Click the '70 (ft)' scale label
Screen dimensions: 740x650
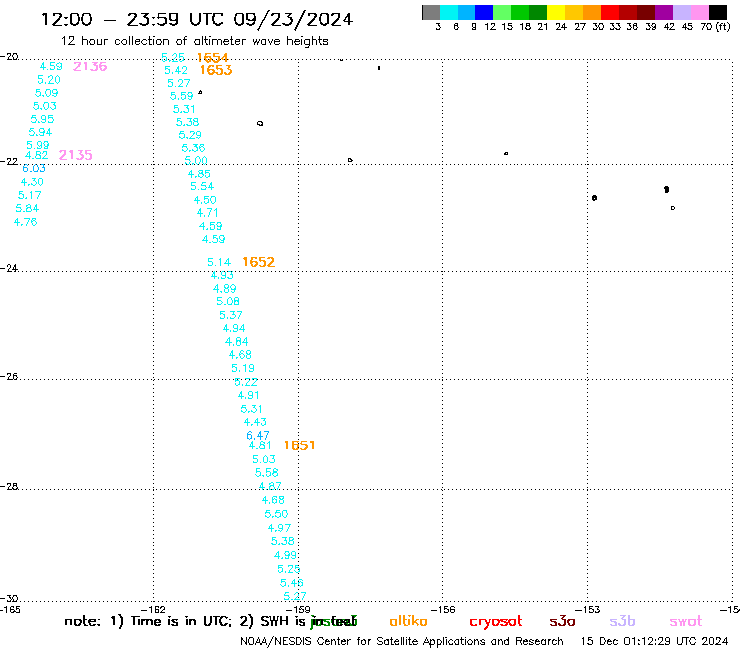coord(715,26)
